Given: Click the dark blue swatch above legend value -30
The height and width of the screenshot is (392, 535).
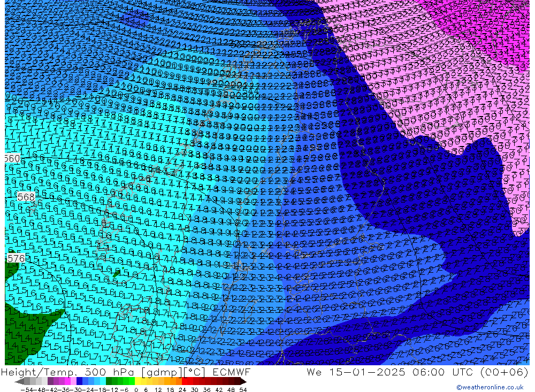Looking at the screenshot, I should [79, 381].
